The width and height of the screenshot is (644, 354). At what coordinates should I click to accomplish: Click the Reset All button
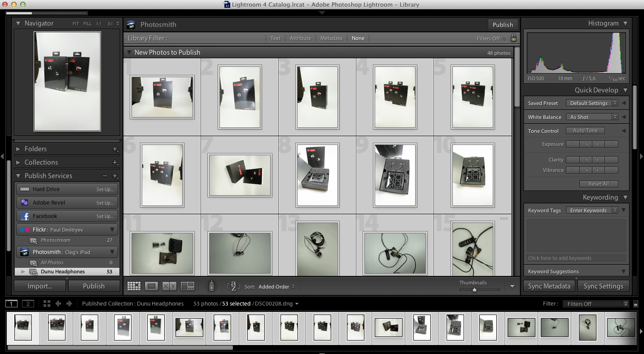599,184
